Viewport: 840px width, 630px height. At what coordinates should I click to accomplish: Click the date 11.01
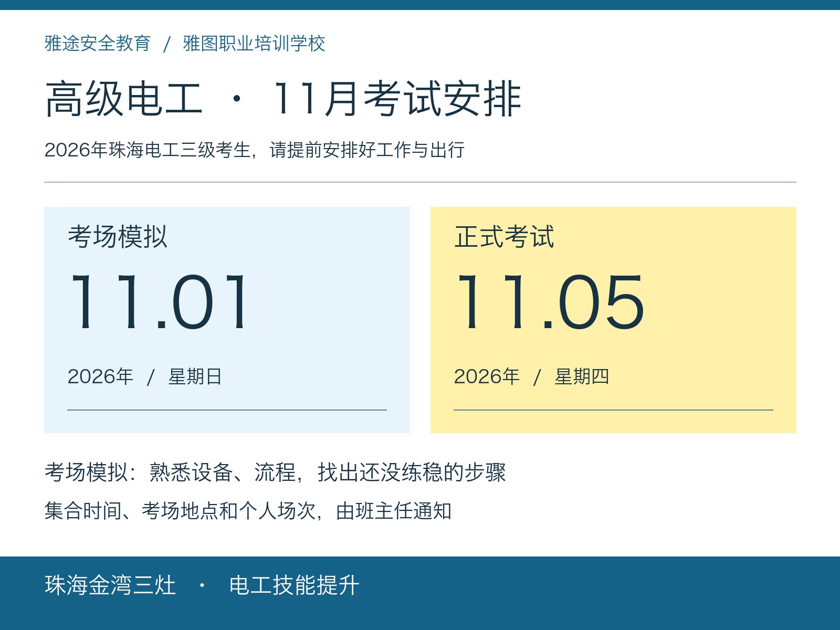[x=159, y=302]
